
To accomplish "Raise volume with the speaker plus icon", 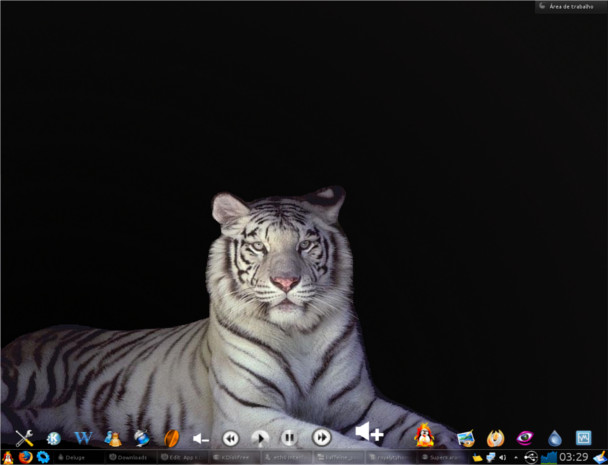I will (369, 432).
